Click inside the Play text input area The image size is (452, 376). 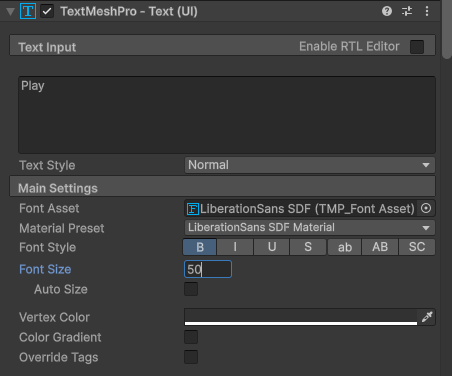tap(227, 115)
